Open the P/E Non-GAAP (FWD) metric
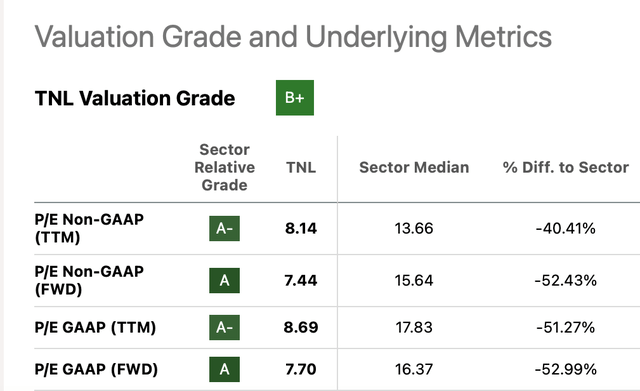640x391 pixels. pos(89,280)
